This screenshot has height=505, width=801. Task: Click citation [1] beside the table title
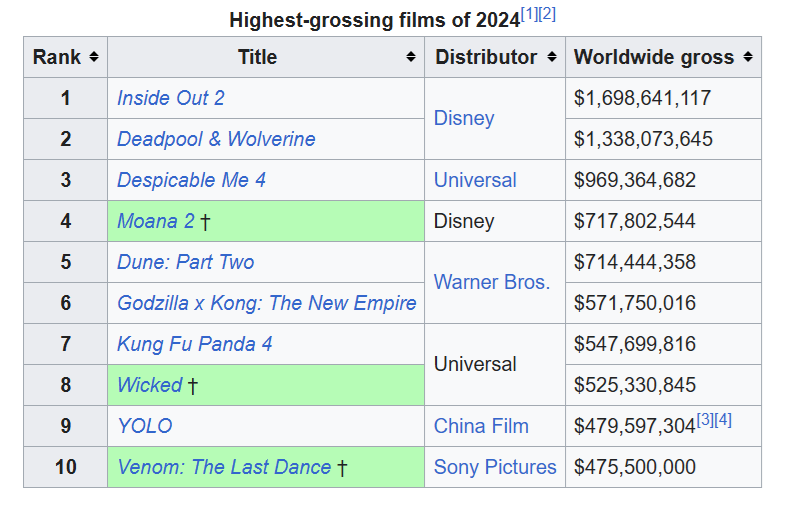[529, 14]
